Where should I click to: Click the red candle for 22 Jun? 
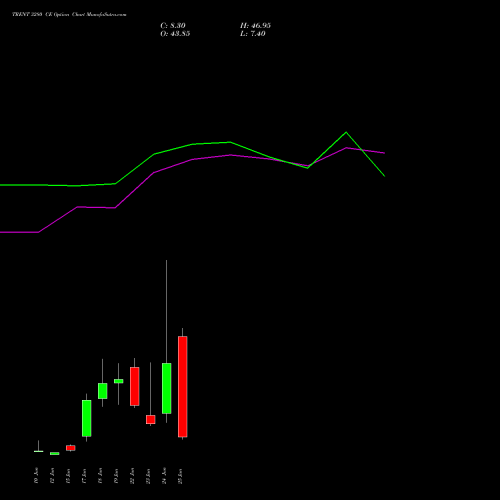point(134,386)
